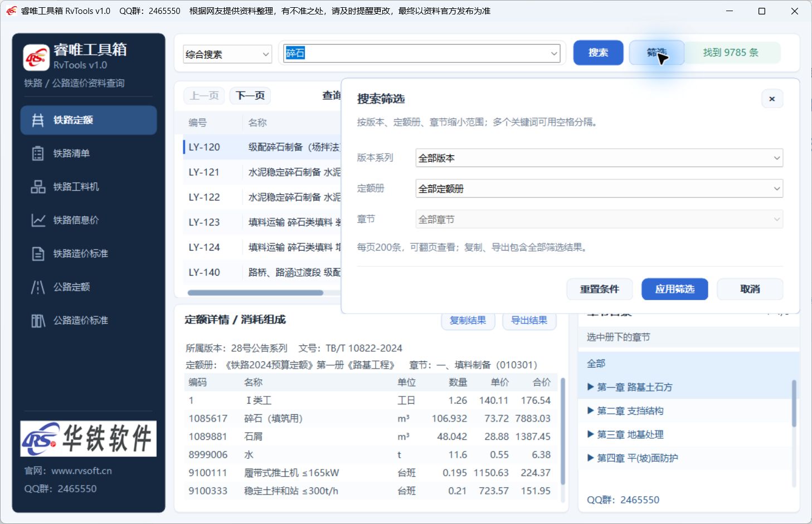Select result row LY-140

click(x=262, y=272)
